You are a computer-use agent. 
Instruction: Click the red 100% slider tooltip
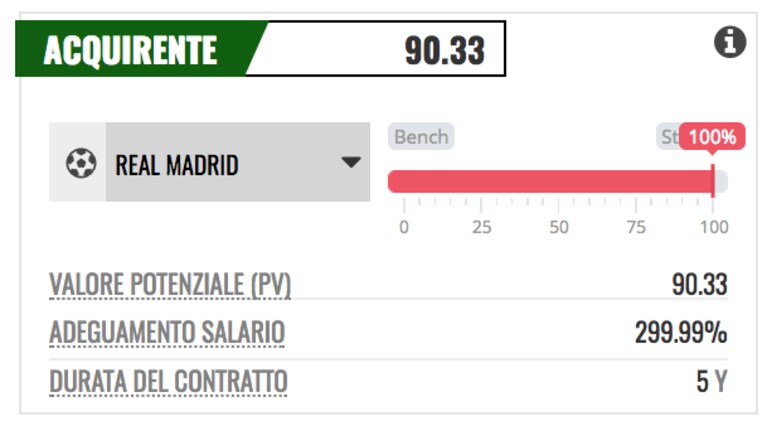712,136
